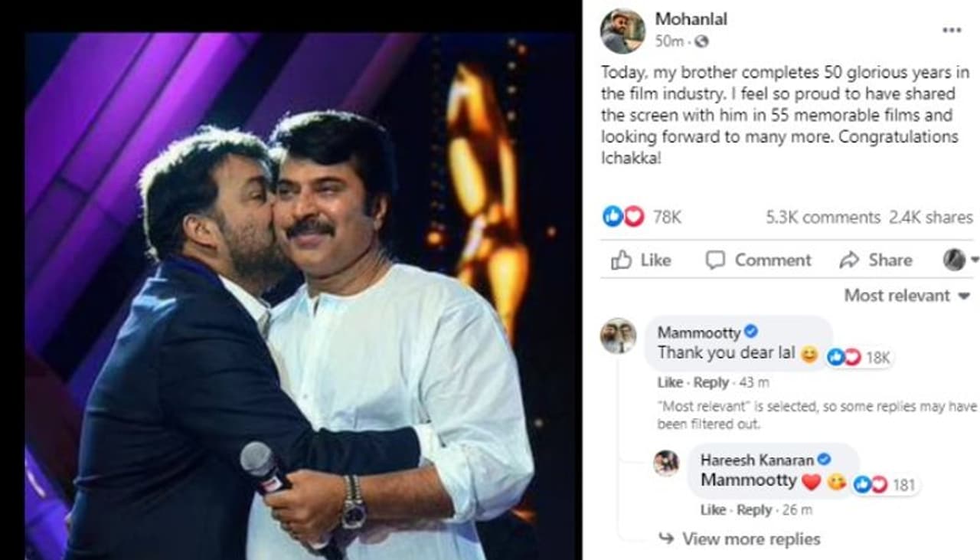Click the Comment speech bubble icon
Image resolution: width=980 pixels, height=560 pixels.
point(714,260)
